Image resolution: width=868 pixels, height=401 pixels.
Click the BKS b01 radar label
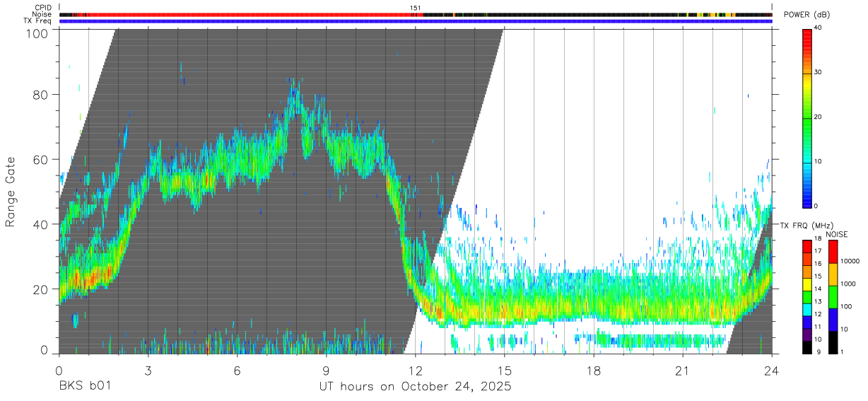(x=85, y=388)
